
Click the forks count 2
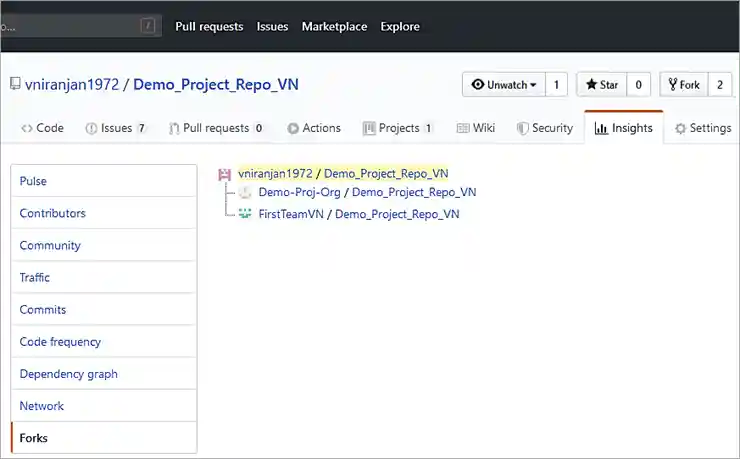coord(720,84)
